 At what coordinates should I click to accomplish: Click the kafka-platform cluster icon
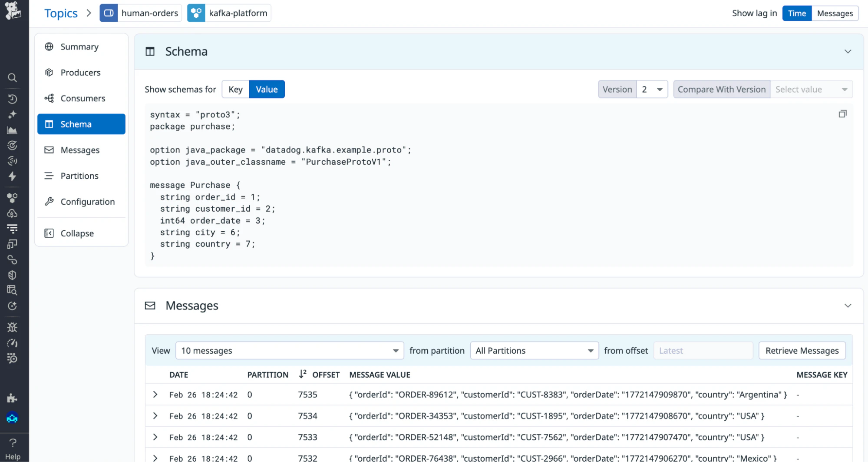(x=196, y=13)
